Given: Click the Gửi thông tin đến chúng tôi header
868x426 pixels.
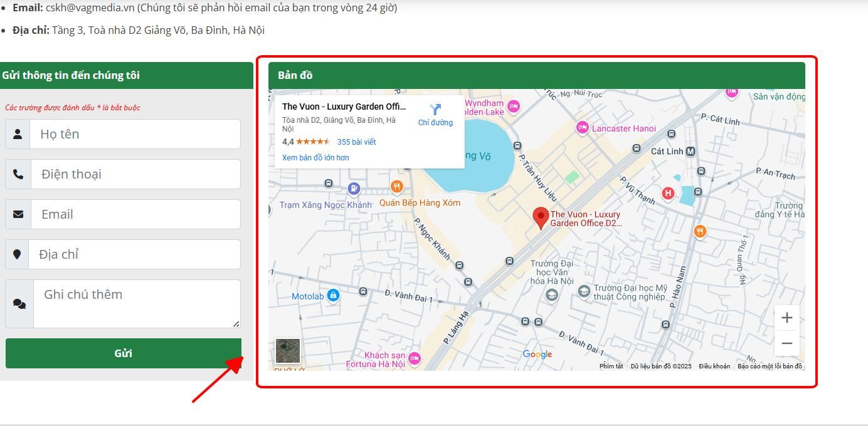Looking at the screenshot, I should tap(125, 75).
